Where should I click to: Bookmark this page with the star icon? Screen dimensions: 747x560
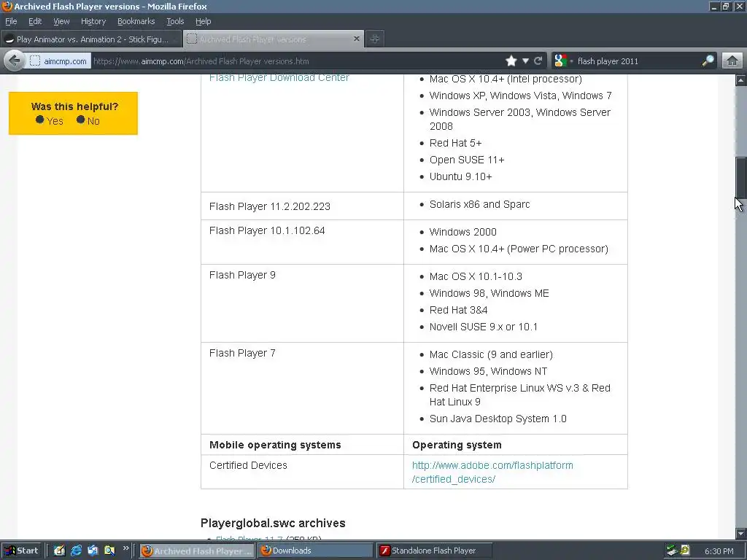511,61
